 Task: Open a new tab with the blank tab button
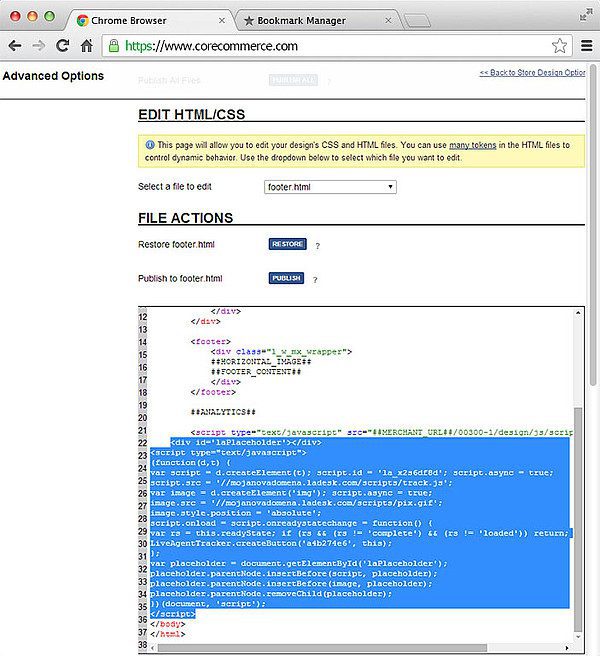tap(418, 20)
